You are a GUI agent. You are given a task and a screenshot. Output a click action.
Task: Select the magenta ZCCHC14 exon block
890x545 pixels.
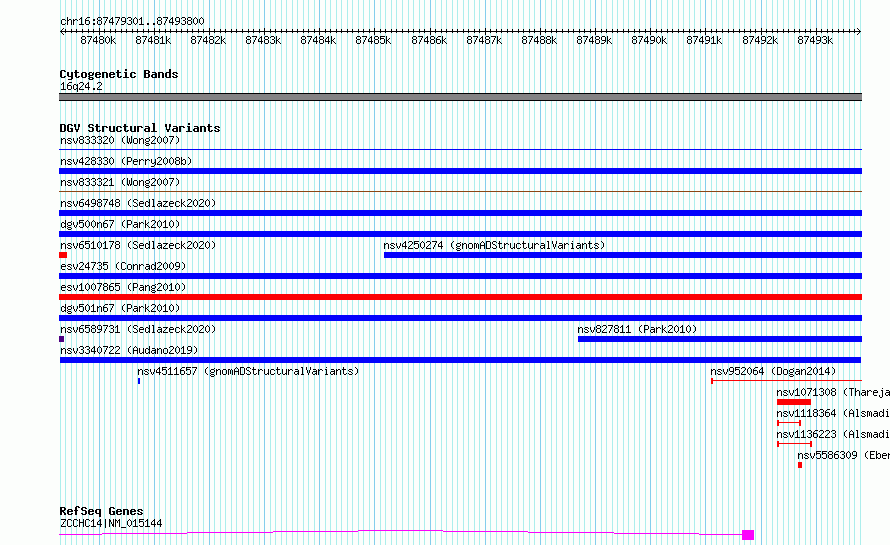(x=748, y=535)
